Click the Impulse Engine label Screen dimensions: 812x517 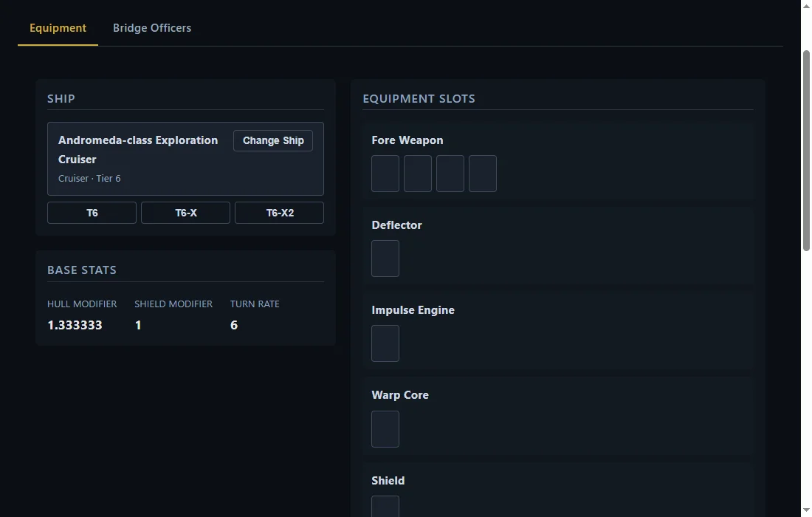pos(413,310)
